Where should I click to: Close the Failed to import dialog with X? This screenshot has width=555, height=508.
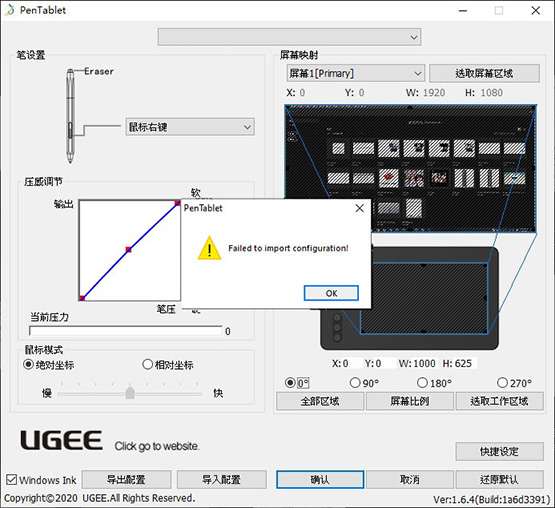[360, 208]
